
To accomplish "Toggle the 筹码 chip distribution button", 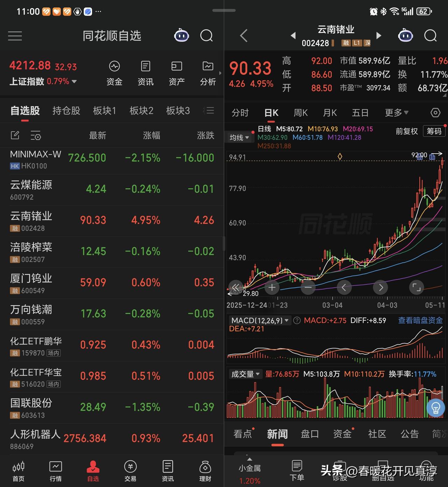I will click(434, 131).
